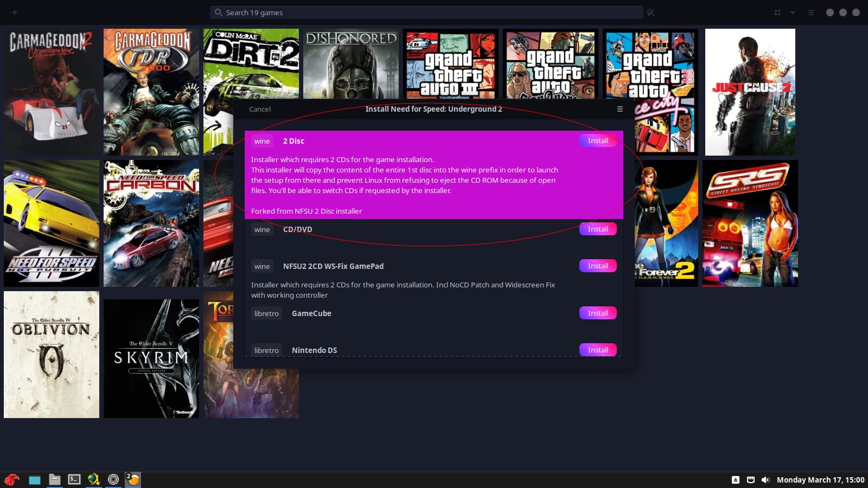Open Need for Speed III Hot Pursuit cover
The image size is (868, 488).
pos(52,223)
